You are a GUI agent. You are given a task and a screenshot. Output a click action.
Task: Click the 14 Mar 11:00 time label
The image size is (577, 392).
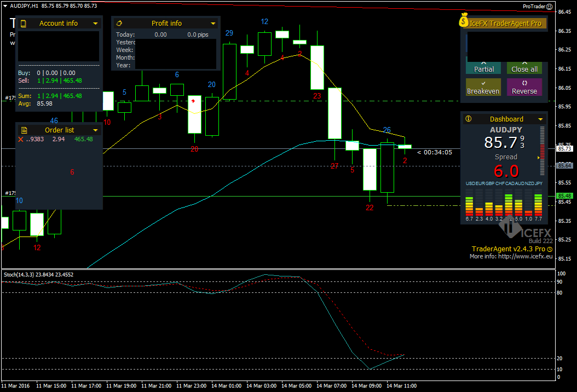(401, 386)
